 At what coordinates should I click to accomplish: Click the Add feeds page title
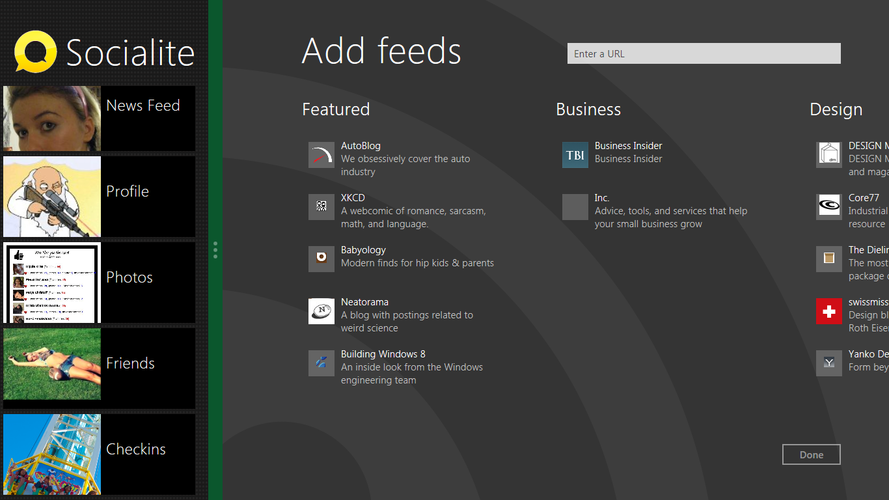coord(382,51)
